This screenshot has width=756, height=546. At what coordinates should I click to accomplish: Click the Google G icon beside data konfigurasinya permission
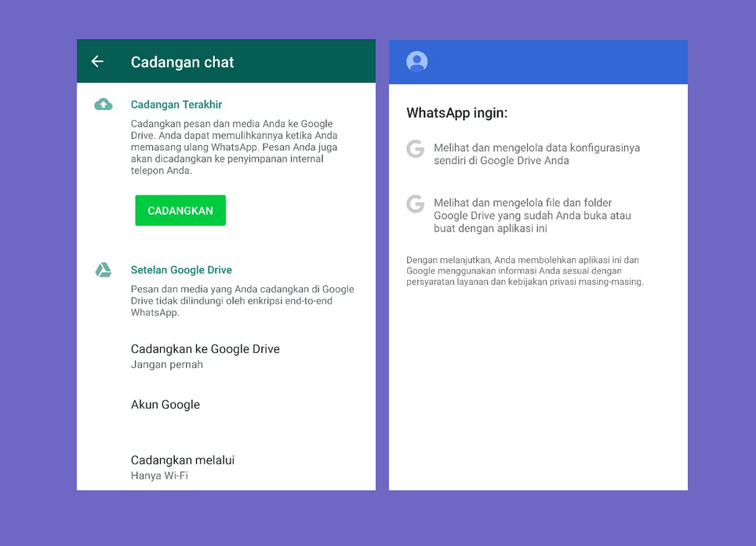415,149
